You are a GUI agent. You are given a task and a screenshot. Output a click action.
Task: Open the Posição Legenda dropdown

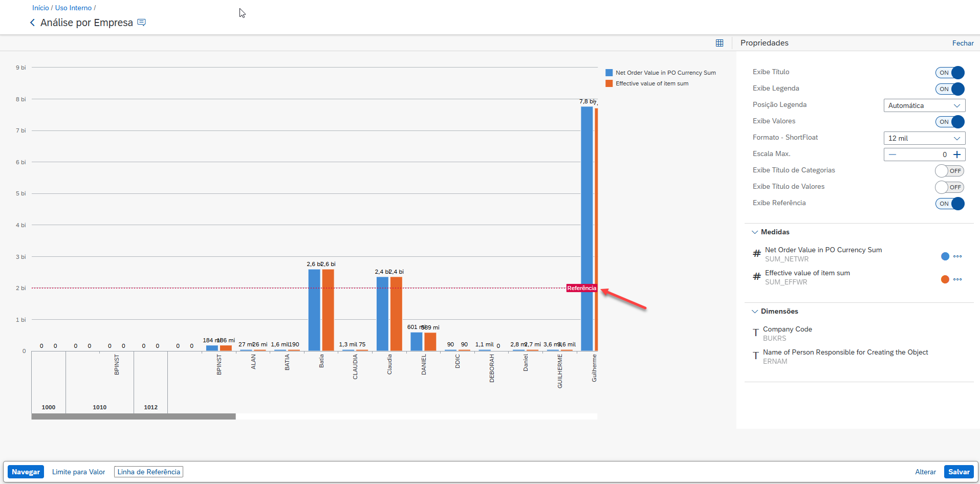click(924, 105)
